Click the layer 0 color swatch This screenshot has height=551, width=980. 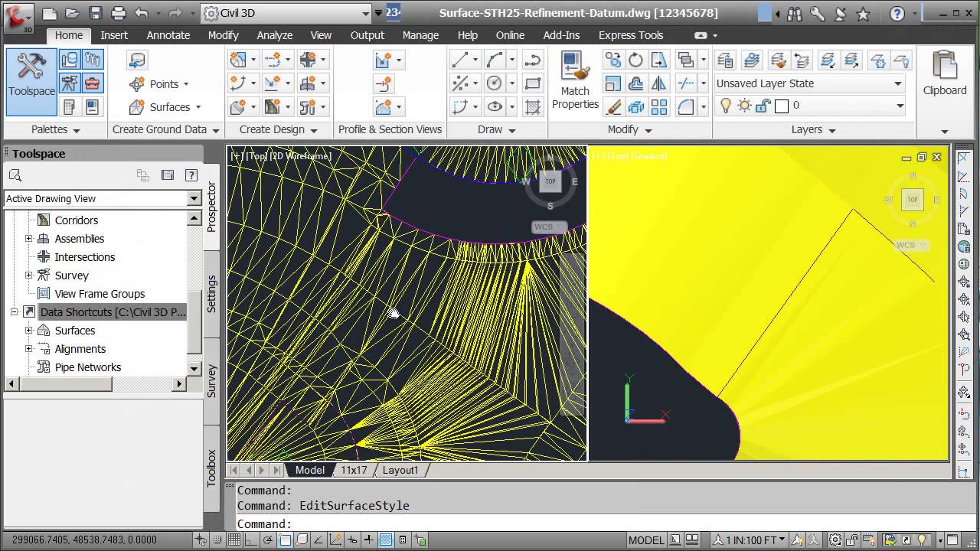pos(782,106)
